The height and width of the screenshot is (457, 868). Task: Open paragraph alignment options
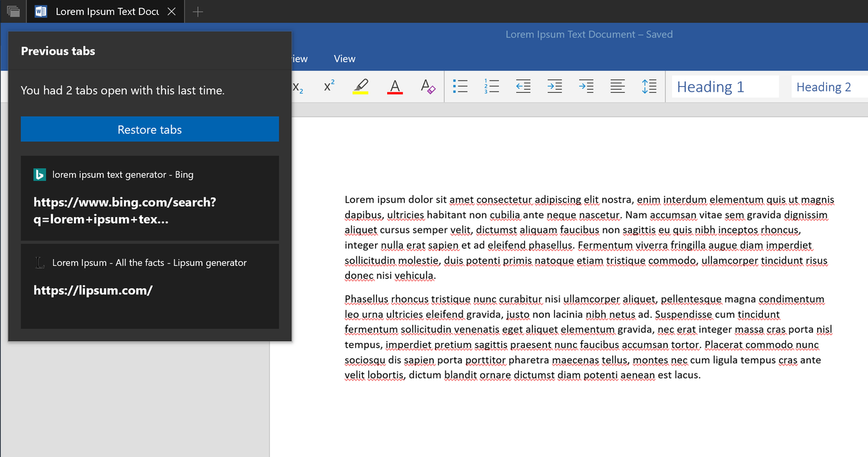617,87
